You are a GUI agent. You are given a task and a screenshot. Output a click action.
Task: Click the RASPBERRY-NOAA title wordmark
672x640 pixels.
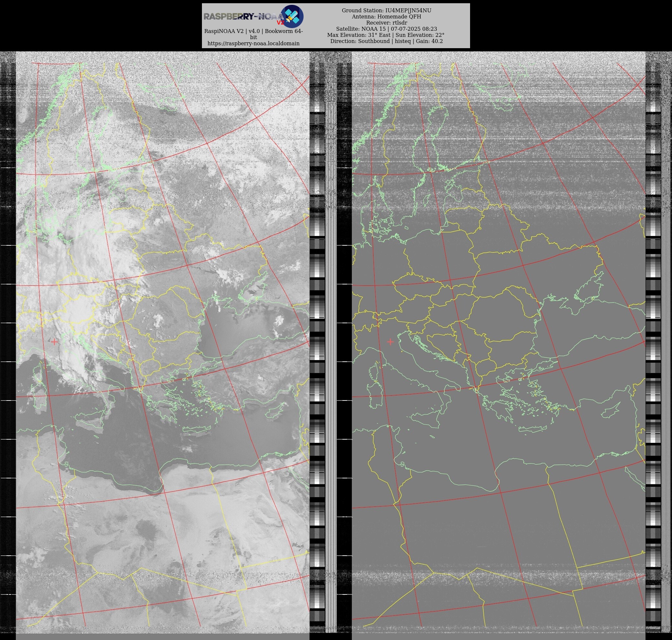(x=244, y=16)
